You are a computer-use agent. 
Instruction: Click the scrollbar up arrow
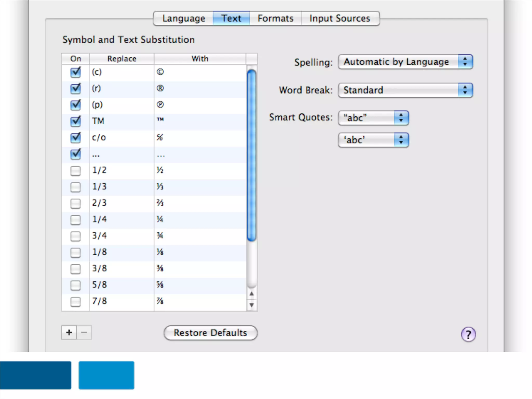[251, 294]
